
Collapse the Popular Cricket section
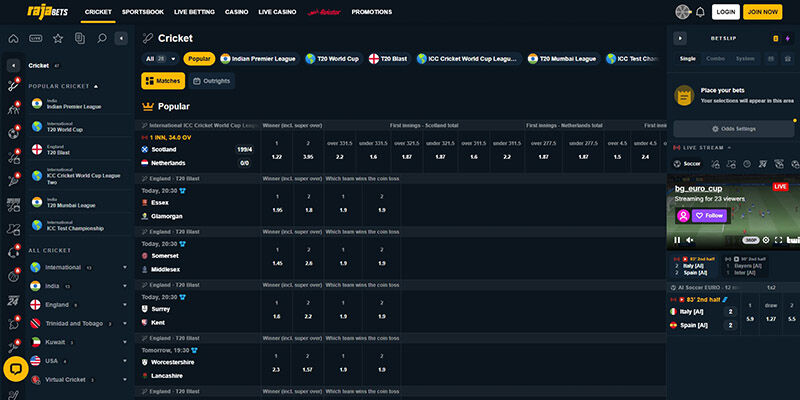[x=96, y=86]
